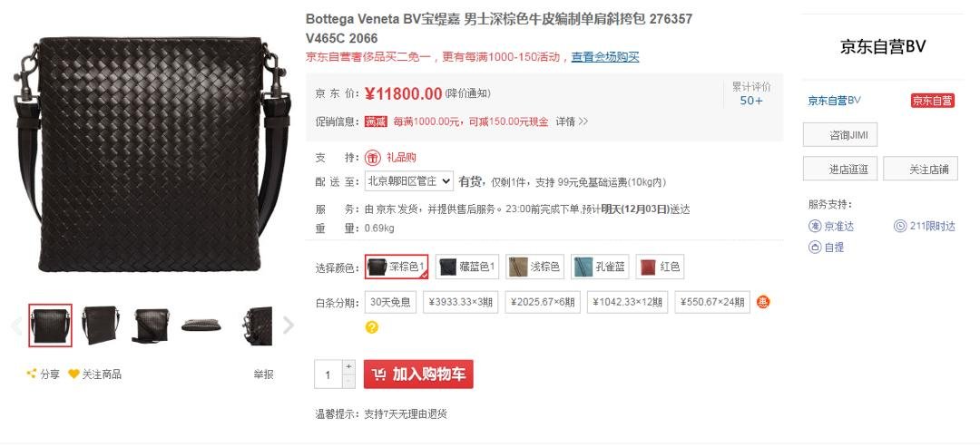
Task: Click the share icon below thumbnails
Action: pyautogui.click(x=31, y=374)
